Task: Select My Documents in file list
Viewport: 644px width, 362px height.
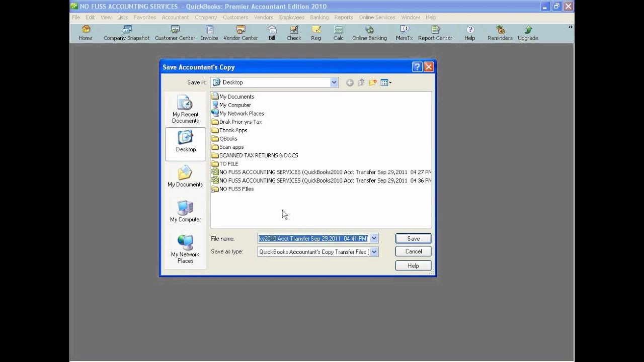Action: tap(233, 97)
